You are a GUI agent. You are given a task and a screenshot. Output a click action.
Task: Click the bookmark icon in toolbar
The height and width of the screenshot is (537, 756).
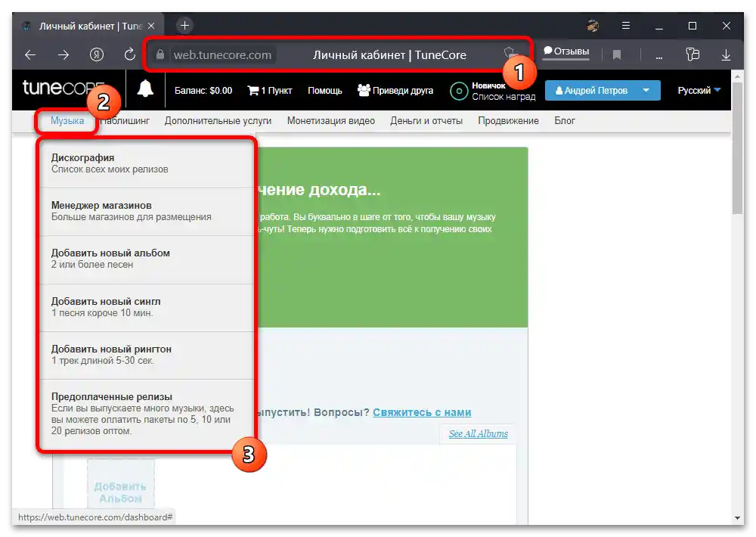click(x=617, y=55)
